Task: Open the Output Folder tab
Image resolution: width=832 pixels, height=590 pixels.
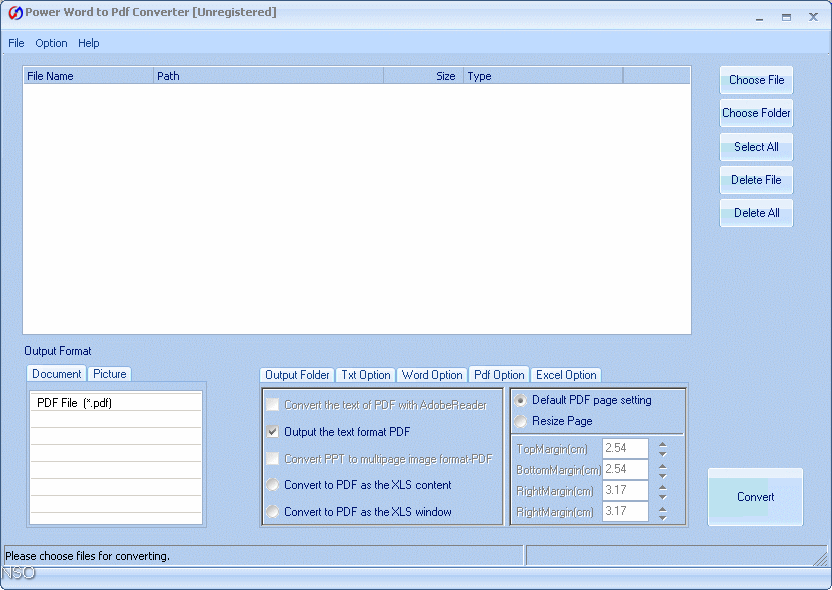Action: click(297, 375)
